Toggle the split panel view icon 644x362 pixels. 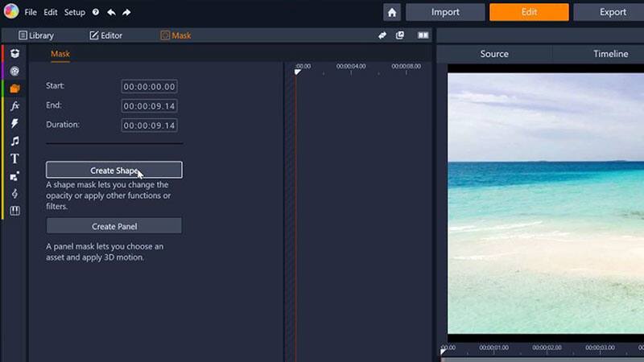point(423,35)
